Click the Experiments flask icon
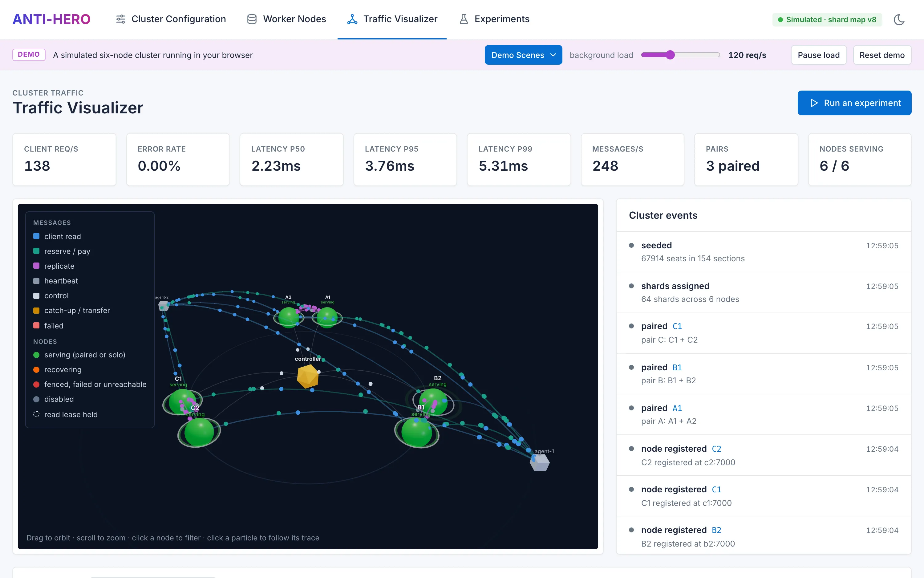 (x=464, y=19)
